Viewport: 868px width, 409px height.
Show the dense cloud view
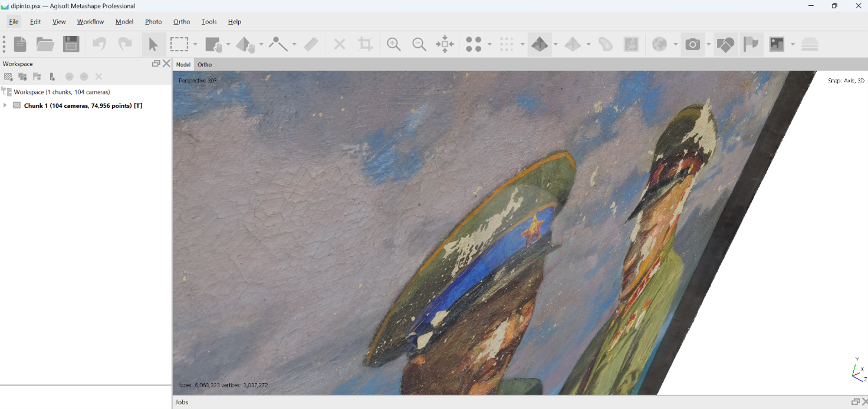(x=507, y=44)
